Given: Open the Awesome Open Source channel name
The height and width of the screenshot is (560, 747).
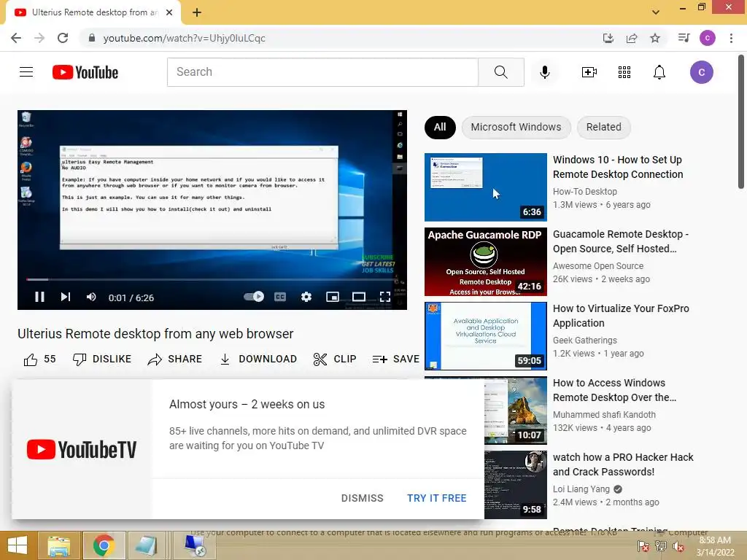Looking at the screenshot, I should coord(598,265).
